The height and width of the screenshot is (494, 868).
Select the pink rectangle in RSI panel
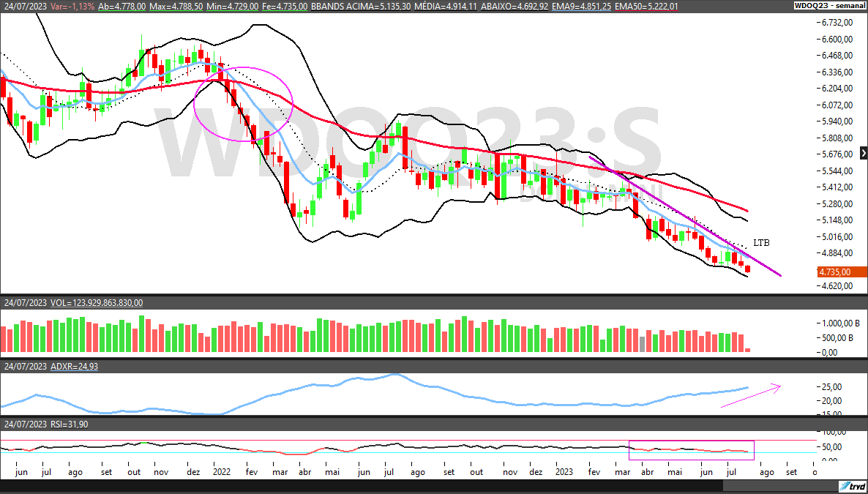pyautogui.click(x=691, y=450)
